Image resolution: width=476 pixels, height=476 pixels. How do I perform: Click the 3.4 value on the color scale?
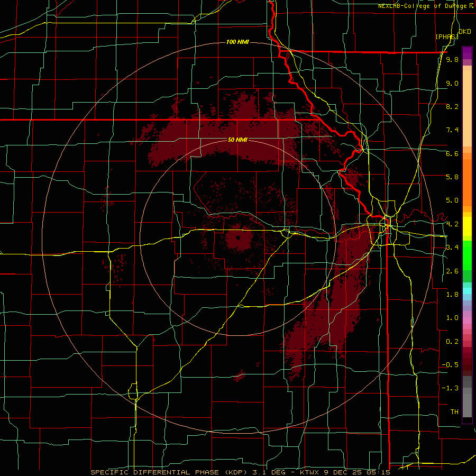click(x=452, y=248)
